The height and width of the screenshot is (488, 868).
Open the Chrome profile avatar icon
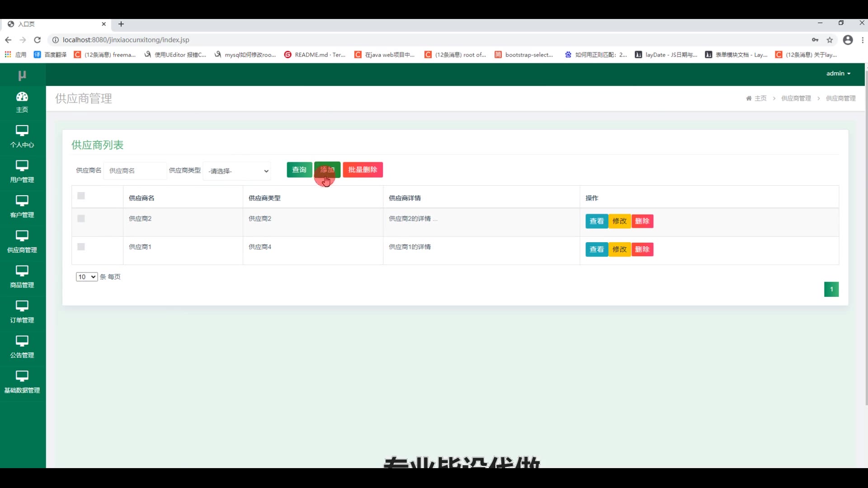click(848, 40)
